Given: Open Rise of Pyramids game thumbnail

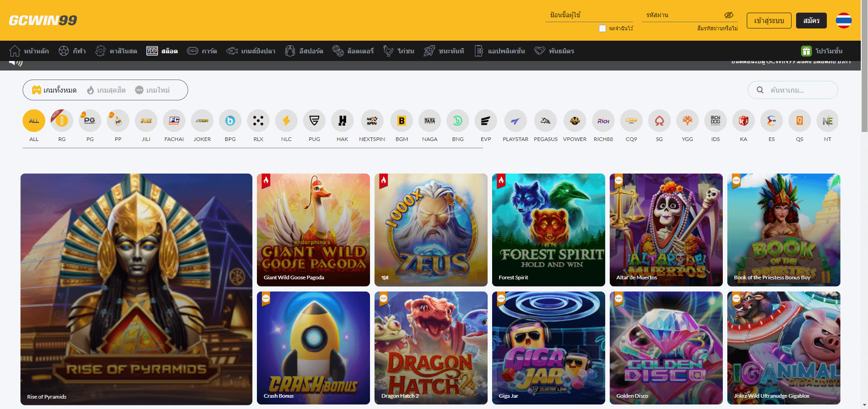Looking at the screenshot, I should coord(136,289).
